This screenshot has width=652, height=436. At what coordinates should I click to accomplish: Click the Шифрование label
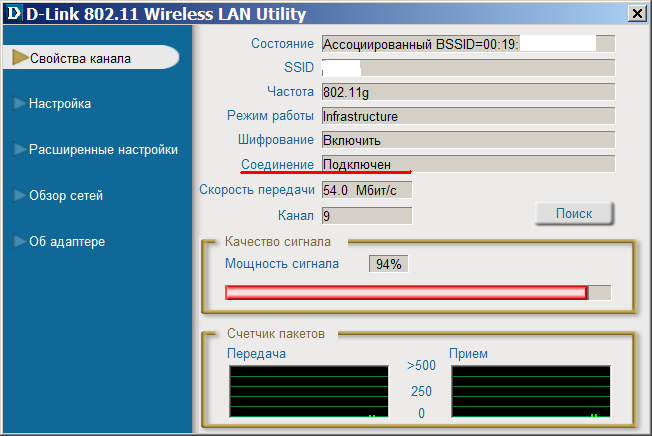276,140
